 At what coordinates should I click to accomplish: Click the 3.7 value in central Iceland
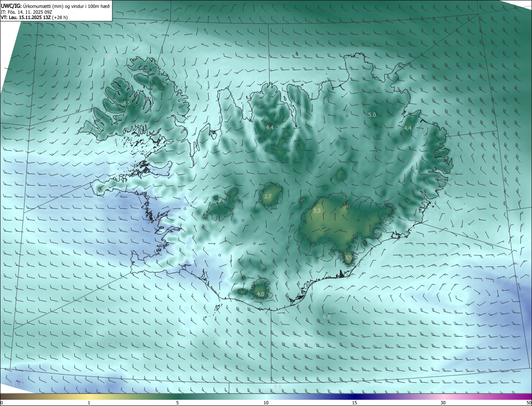coord(268,197)
